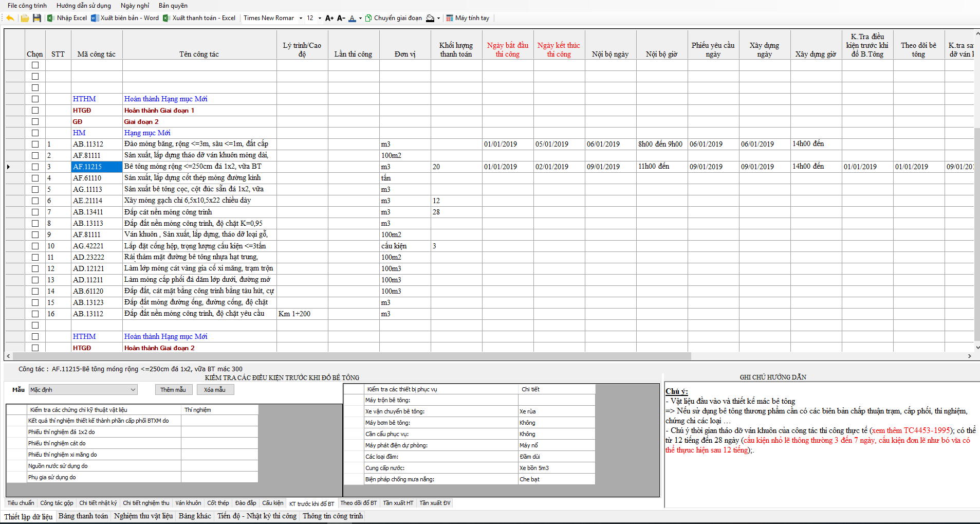Decrease font size with A- icon

coord(341,18)
